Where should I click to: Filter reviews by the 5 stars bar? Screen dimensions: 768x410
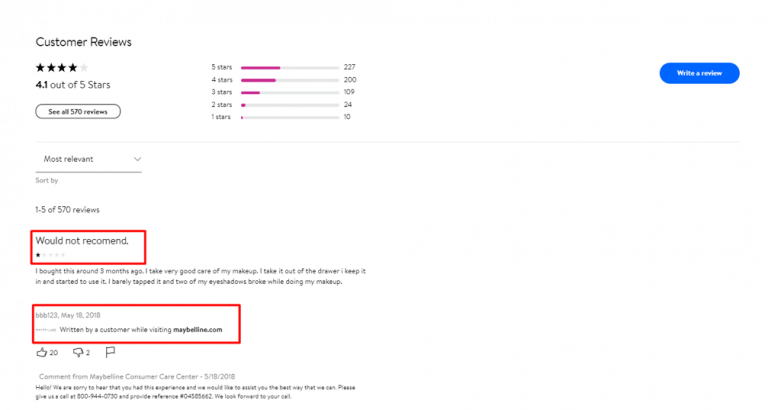point(289,67)
